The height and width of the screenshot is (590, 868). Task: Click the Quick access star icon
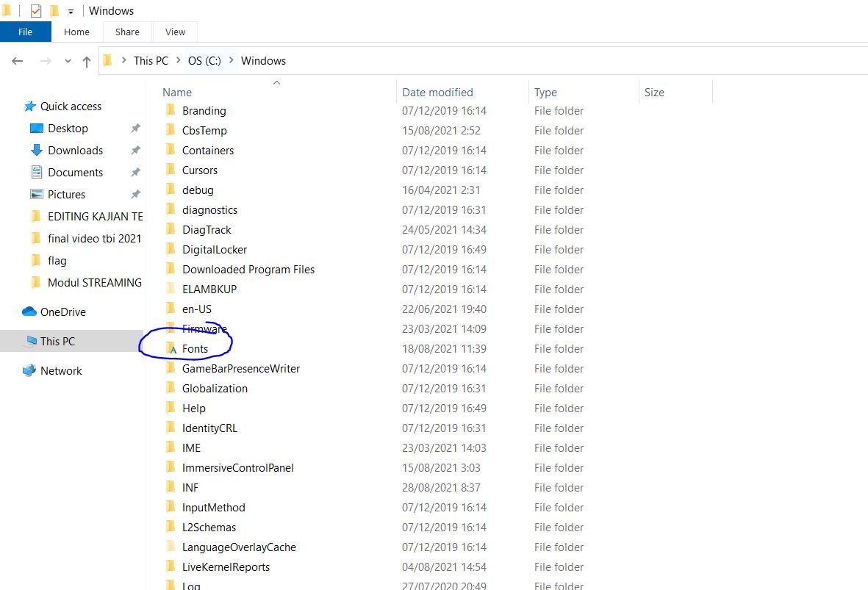pyautogui.click(x=31, y=106)
